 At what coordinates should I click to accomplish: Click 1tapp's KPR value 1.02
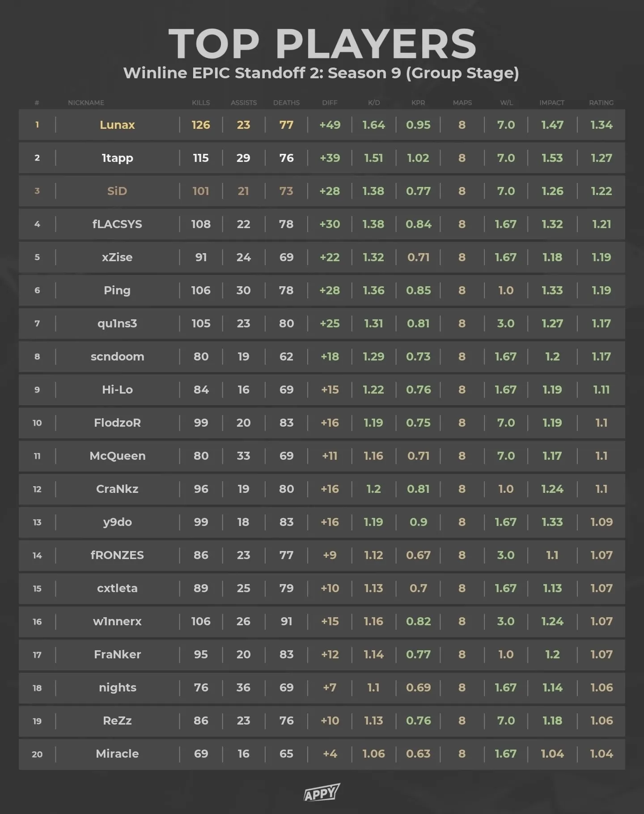pyautogui.click(x=418, y=158)
